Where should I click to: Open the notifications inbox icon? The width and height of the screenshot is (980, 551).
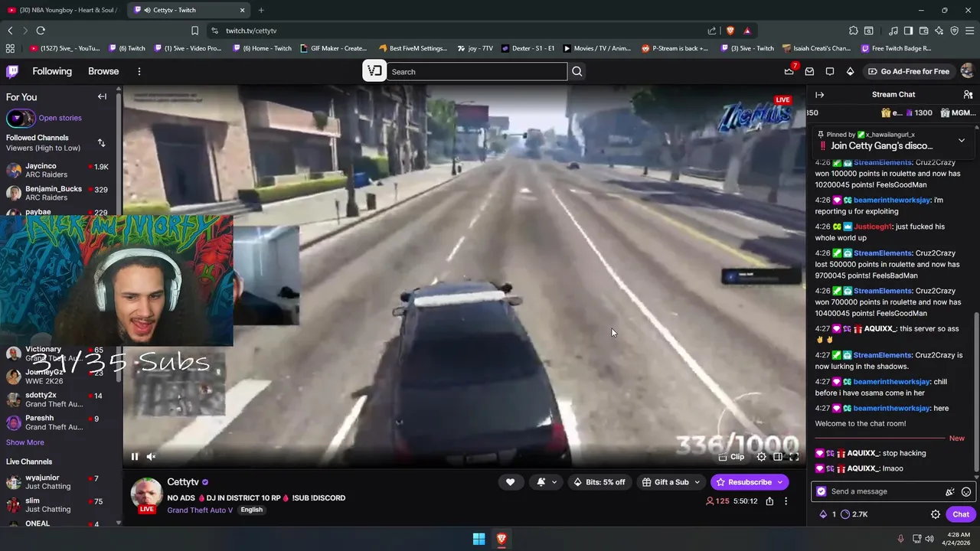pos(809,71)
